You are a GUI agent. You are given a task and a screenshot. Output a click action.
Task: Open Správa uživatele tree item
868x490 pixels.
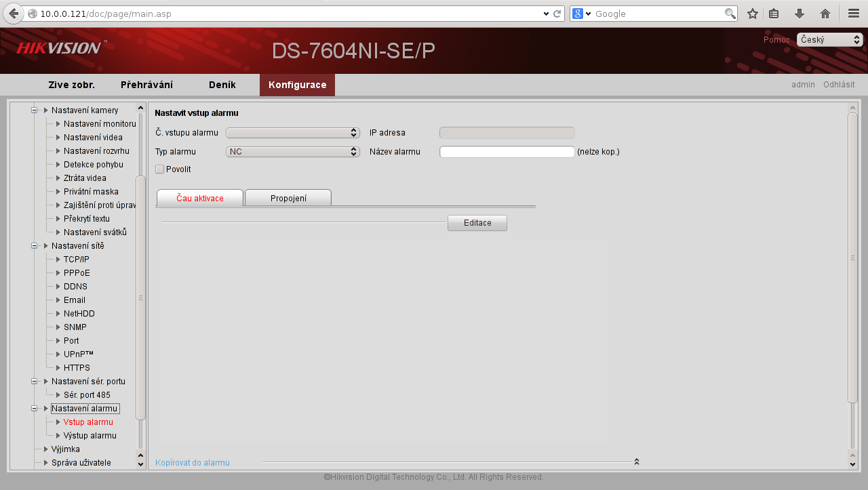click(81, 463)
